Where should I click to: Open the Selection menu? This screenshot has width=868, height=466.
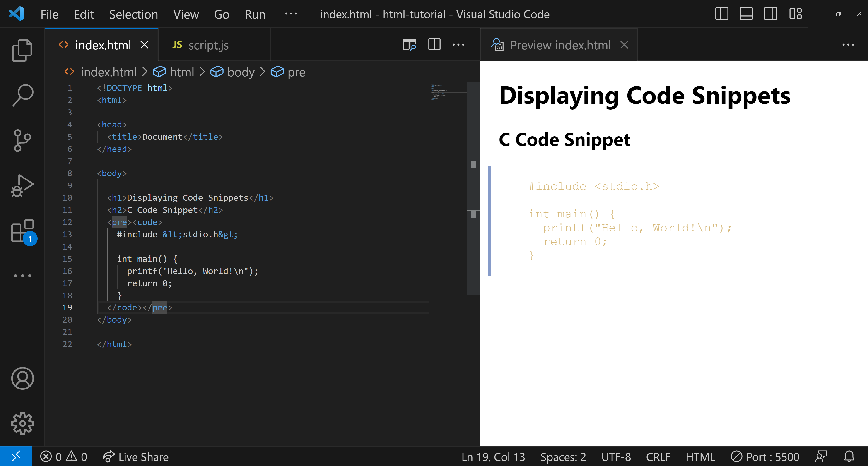[x=133, y=14]
